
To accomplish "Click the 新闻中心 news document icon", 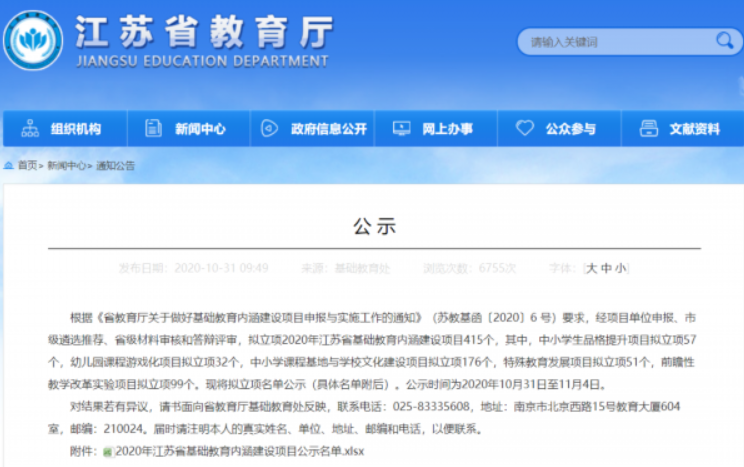I will tap(153, 129).
